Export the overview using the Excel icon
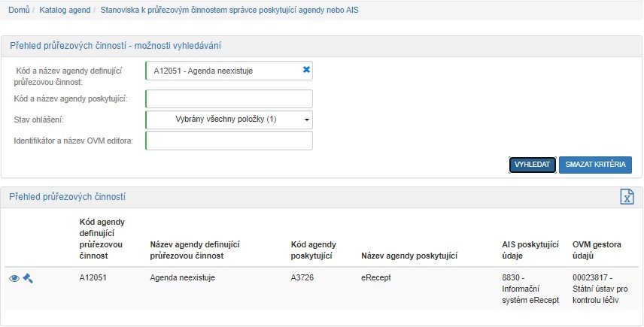Screen dimensions: 644x327 click(x=627, y=196)
